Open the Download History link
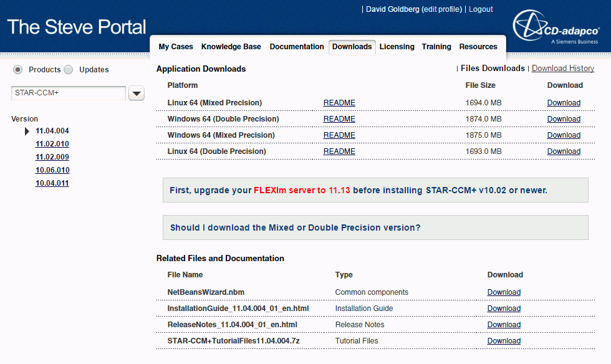Screen dimensions: 611x364 click(x=562, y=69)
